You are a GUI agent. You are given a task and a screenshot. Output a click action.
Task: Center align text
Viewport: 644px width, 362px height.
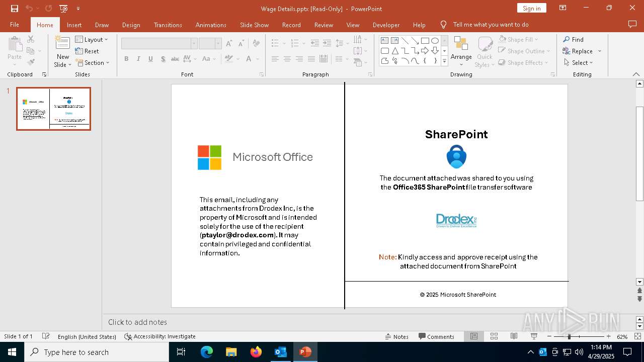point(287,59)
